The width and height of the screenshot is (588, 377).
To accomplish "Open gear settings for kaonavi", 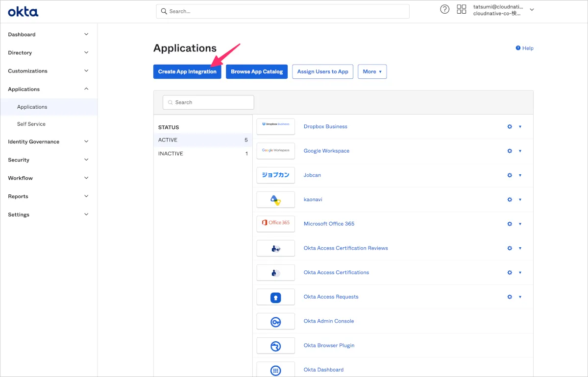I will 510,200.
